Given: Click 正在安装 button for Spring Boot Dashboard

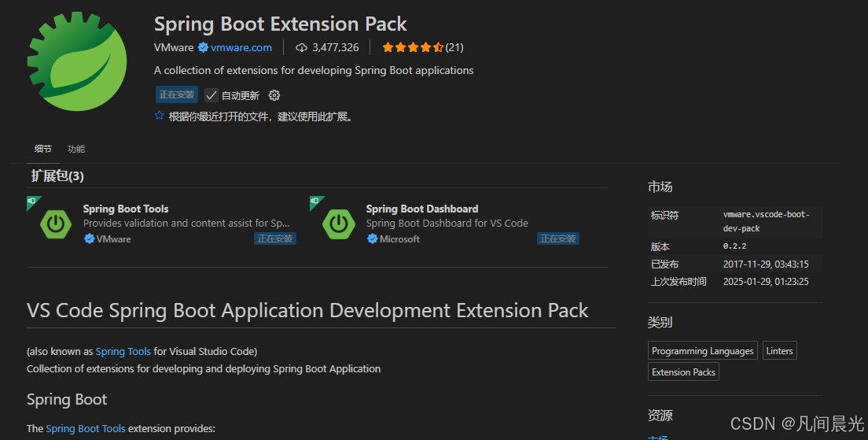Looking at the screenshot, I should point(558,238).
